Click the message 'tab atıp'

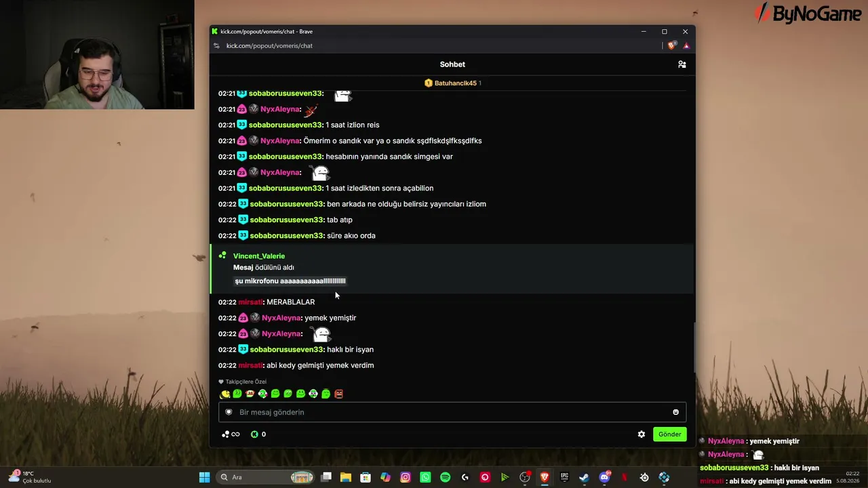pos(340,220)
